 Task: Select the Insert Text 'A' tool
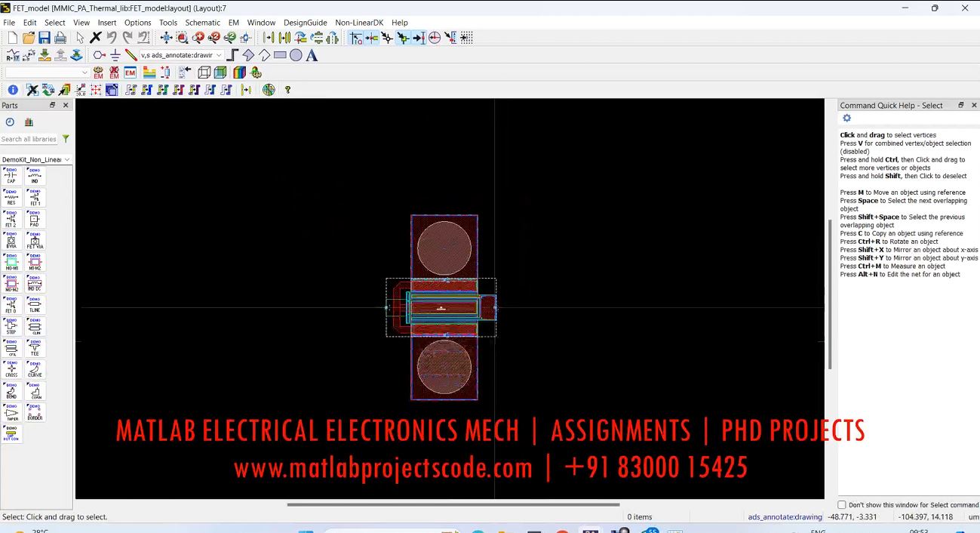tap(312, 55)
